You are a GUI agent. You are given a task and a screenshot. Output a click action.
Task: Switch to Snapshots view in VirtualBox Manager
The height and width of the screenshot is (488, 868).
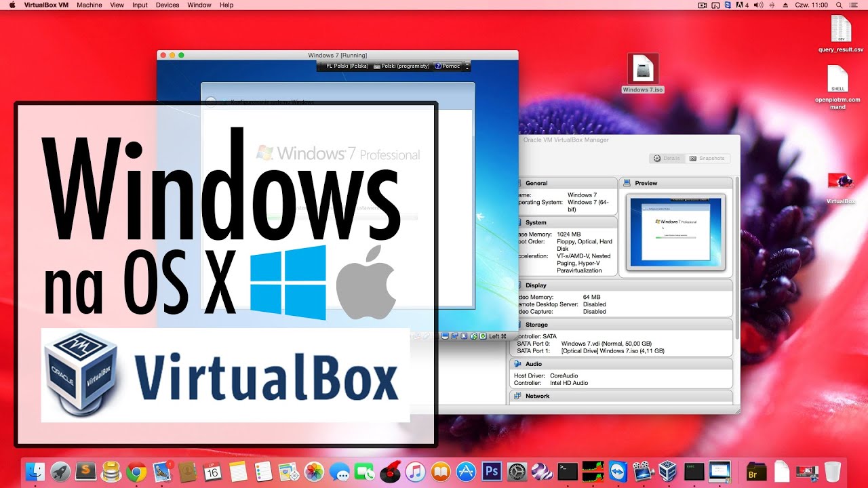[707, 158]
